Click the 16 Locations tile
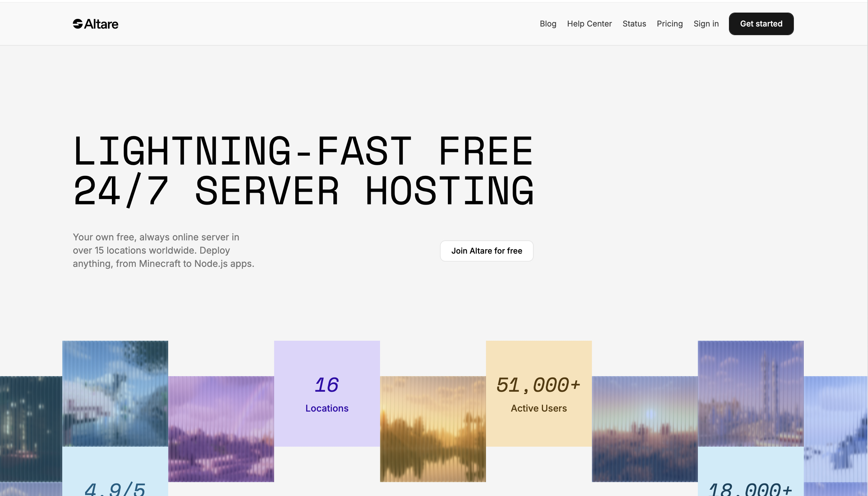Image resolution: width=868 pixels, height=496 pixels. tap(326, 393)
